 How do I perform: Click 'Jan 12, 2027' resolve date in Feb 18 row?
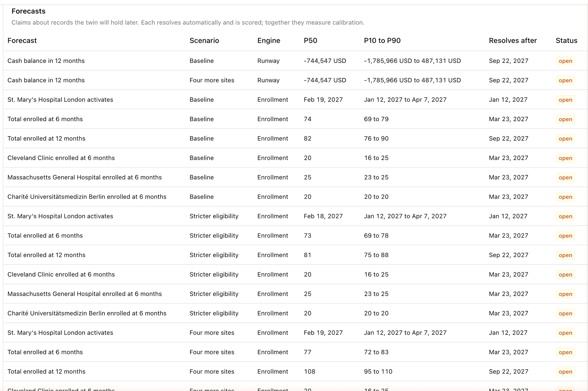point(508,216)
